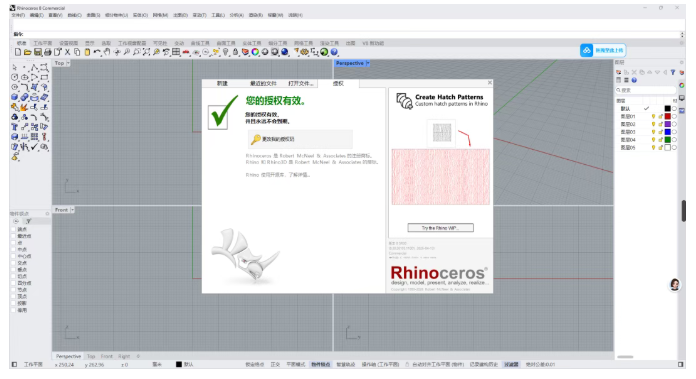Open Options via the gear toolbar icon
This screenshot has width=696, height=379.
(x=304, y=52)
